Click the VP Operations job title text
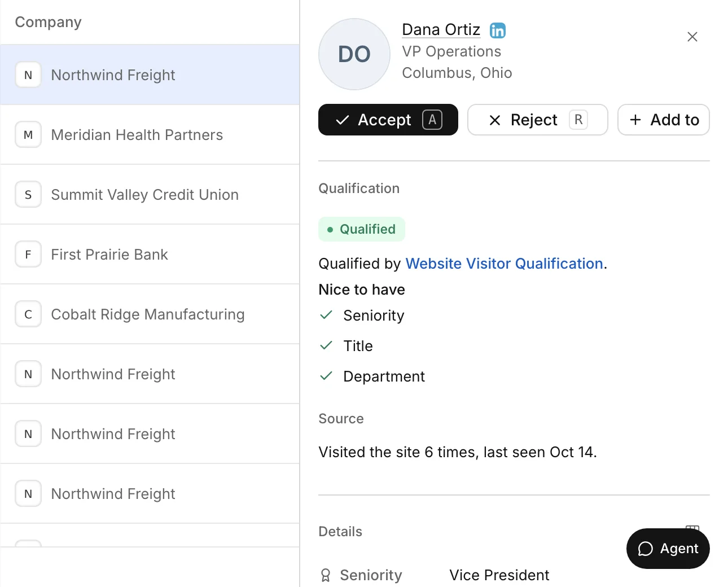 [x=451, y=51]
